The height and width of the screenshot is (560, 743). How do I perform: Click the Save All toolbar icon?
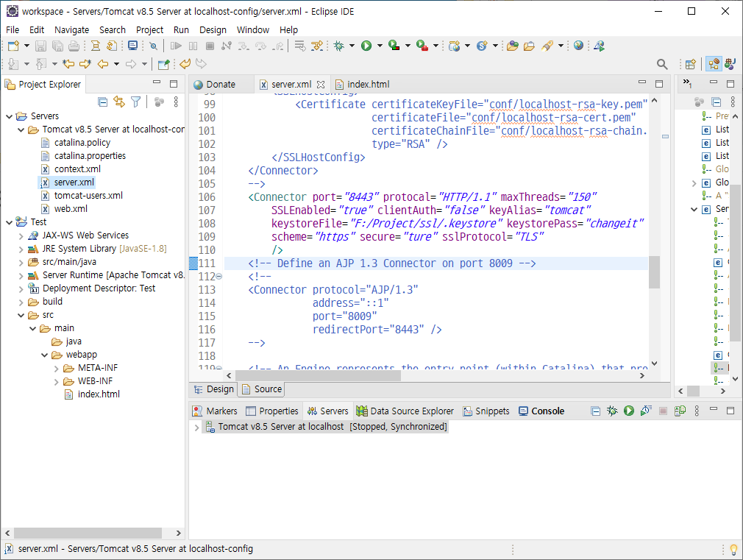pyautogui.click(x=57, y=46)
